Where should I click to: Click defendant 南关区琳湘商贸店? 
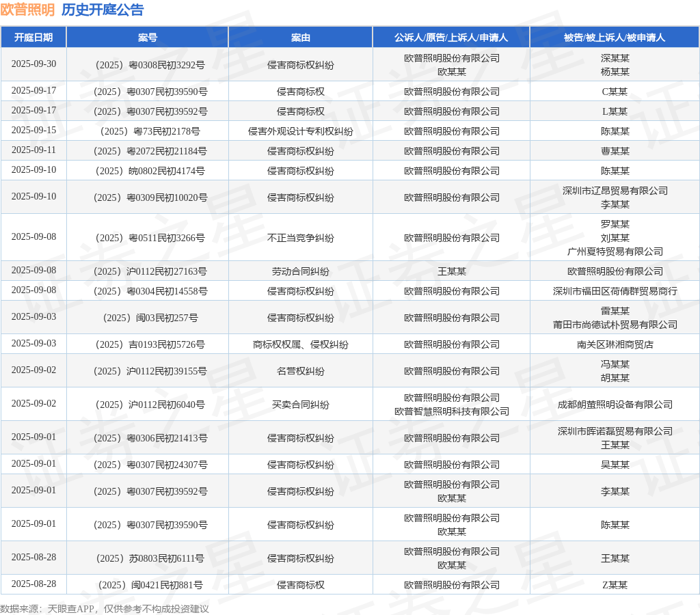point(615,344)
